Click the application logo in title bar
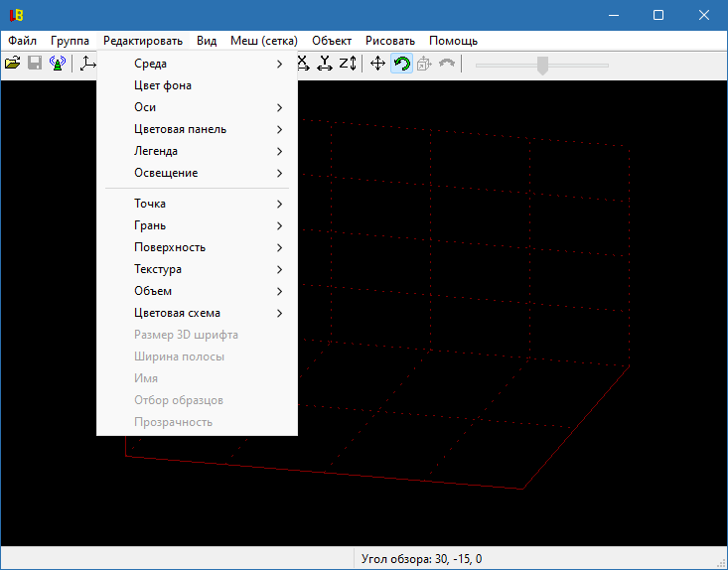Image resolution: width=728 pixels, height=570 pixels. 16,15
